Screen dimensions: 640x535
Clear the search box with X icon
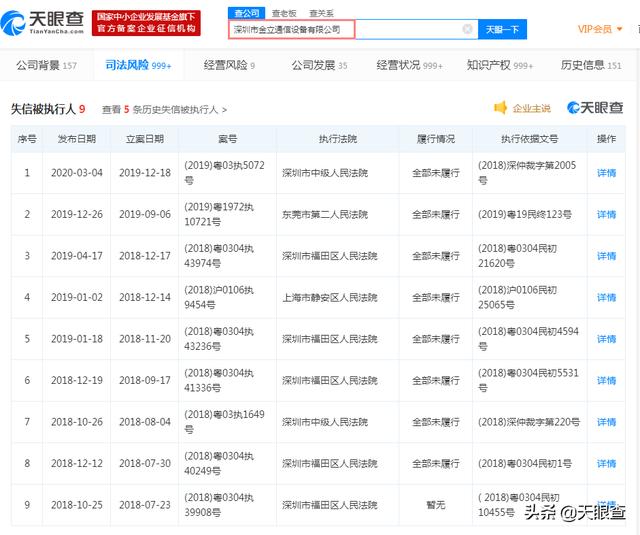(x=467, y=29)
